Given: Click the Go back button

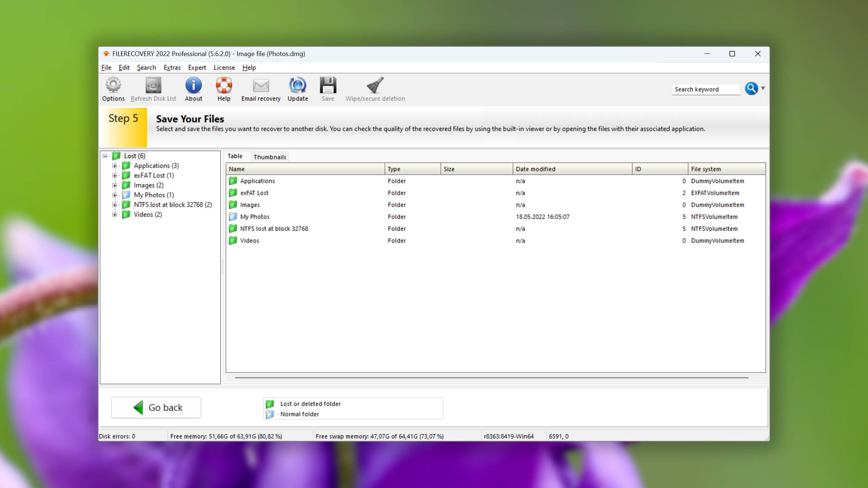Looking at the screenshot, I should pos(156,407).
